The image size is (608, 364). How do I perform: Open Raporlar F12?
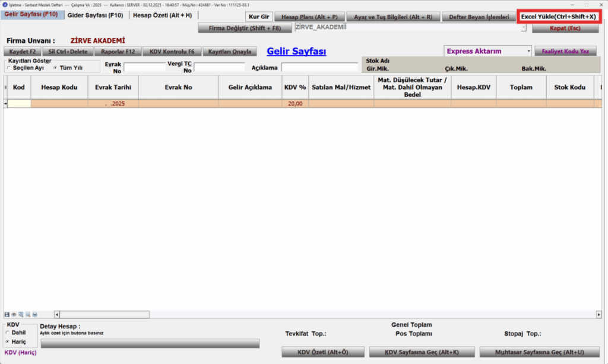(x=118, y=52)
